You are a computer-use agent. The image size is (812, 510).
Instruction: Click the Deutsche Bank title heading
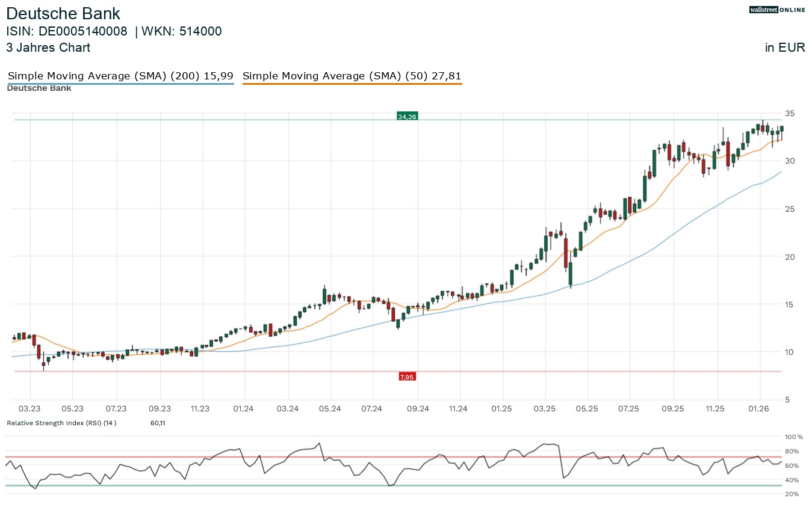coord(63,13)
